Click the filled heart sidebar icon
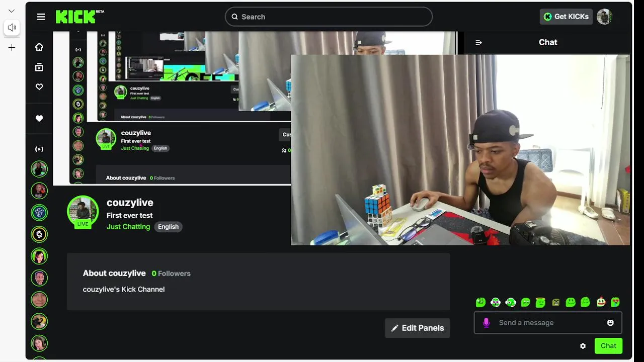Screen dimensions: 644x362 pos(39,119)
